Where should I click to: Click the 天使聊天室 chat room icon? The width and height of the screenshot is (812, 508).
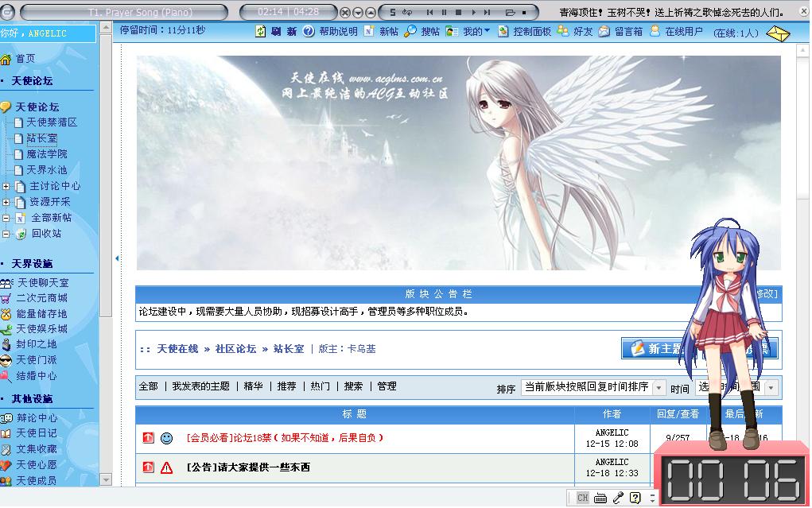click(6, 283)
